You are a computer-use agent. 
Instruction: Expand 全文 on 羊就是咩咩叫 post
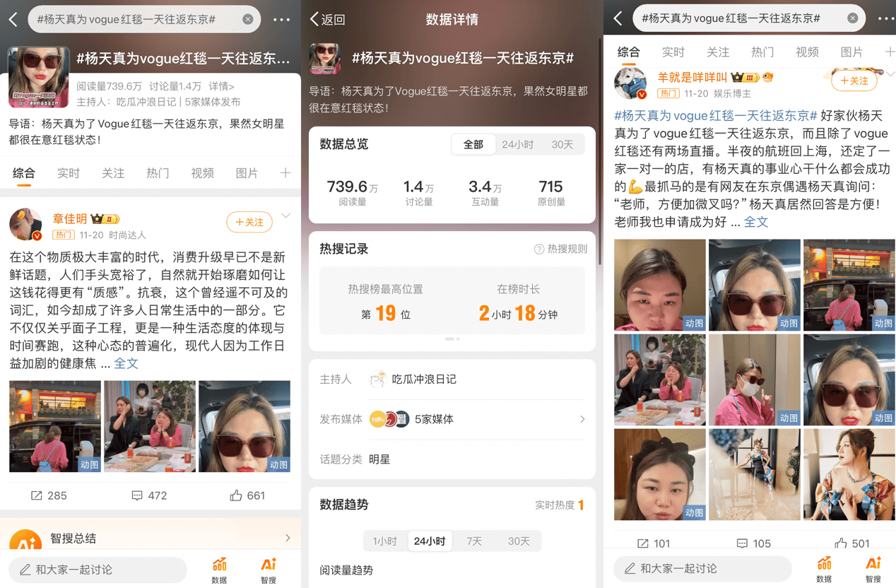click(756, 222)
